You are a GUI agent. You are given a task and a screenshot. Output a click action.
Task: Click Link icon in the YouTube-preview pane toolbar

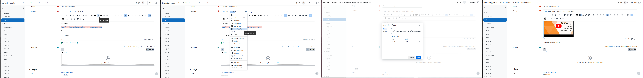(586, 15)
